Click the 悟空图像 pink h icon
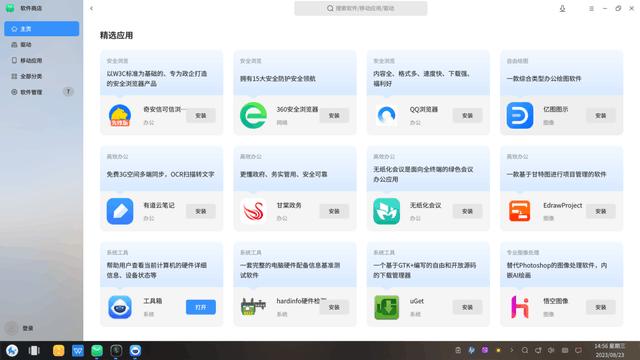 click(x=520, y=307)
